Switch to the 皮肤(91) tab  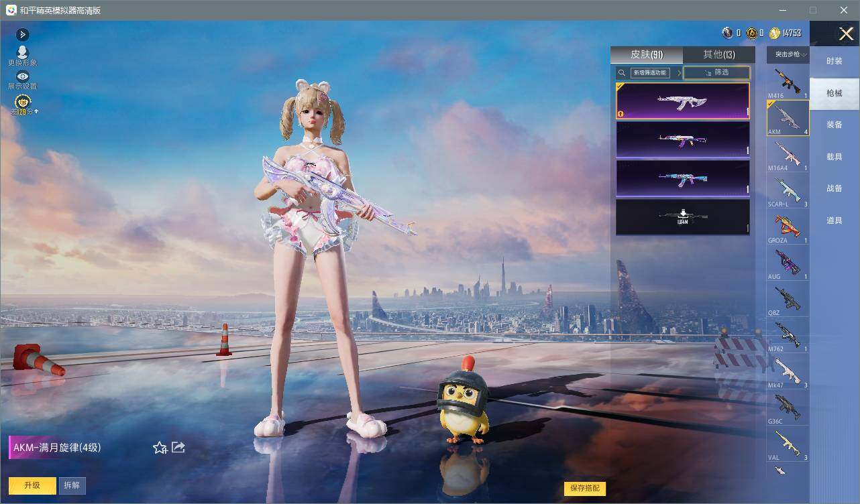(647, 55)
